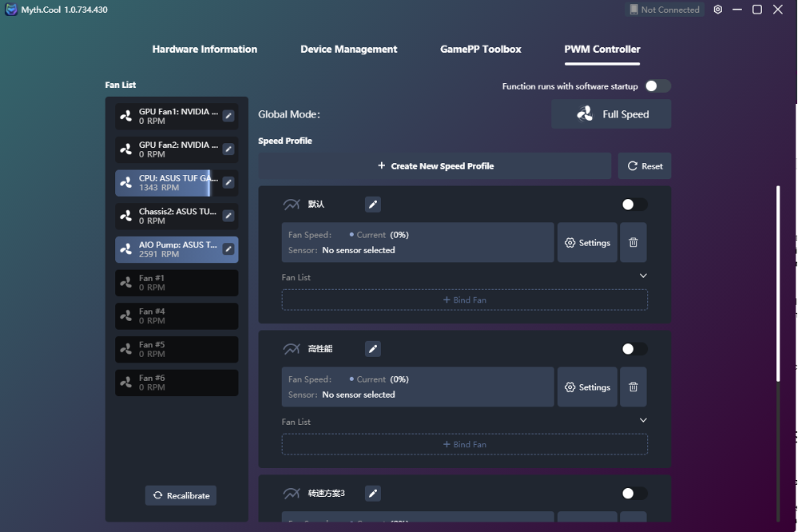Set Global Mode to Full Speed
The width and height of the screenshot is (798, 532).
611,114
